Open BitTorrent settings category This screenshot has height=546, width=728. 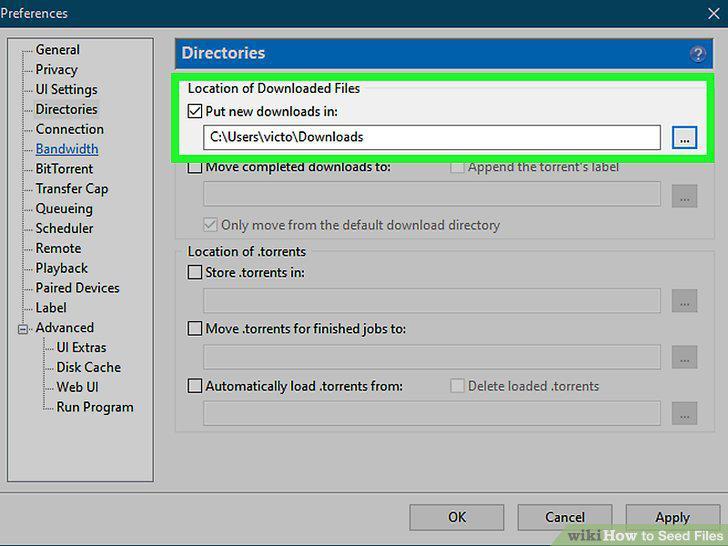click(64, 169)
